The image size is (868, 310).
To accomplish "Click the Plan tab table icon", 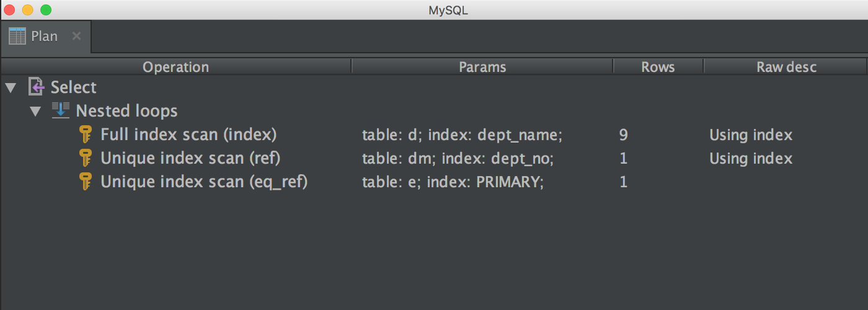I will pos(17,37).
